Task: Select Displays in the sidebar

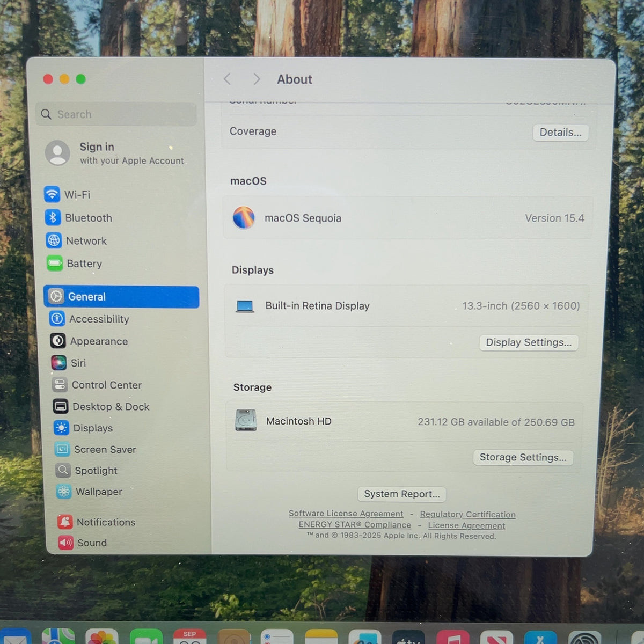Action: pyautogui.click(x=83, y=428)
